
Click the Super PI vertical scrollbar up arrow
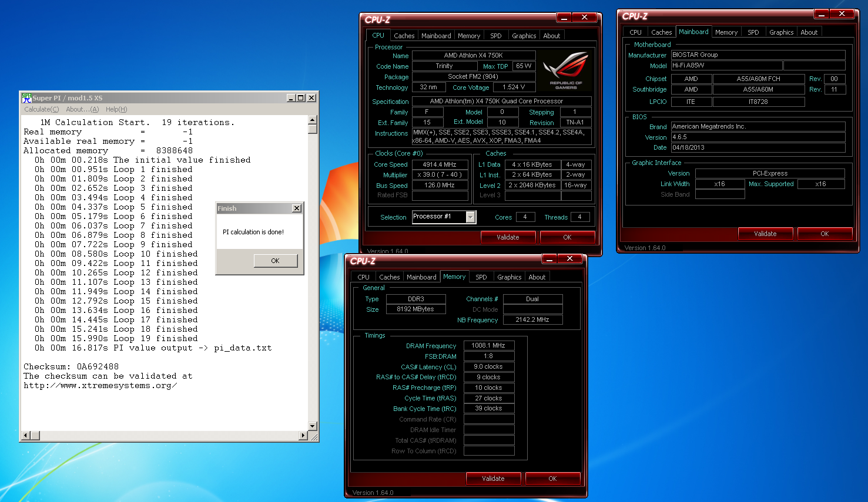point(313,120)
